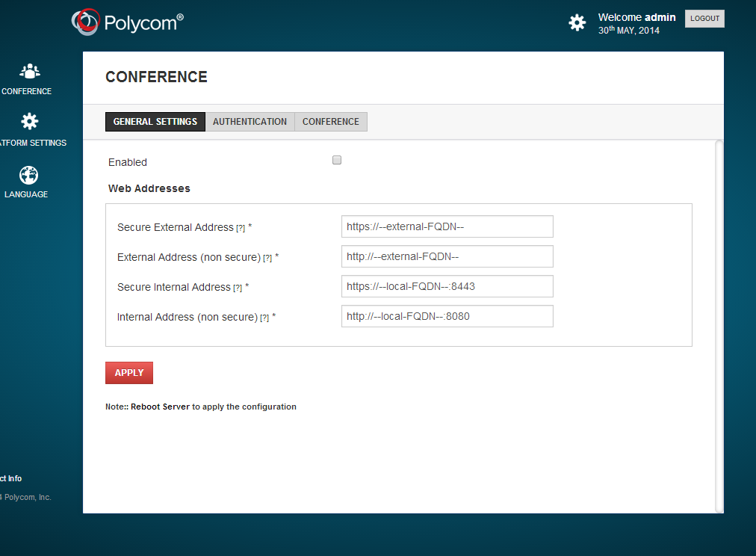The image size is (756, 556).
Task: Click the Language label in the sidebar
Action: [x=26, y=194]
